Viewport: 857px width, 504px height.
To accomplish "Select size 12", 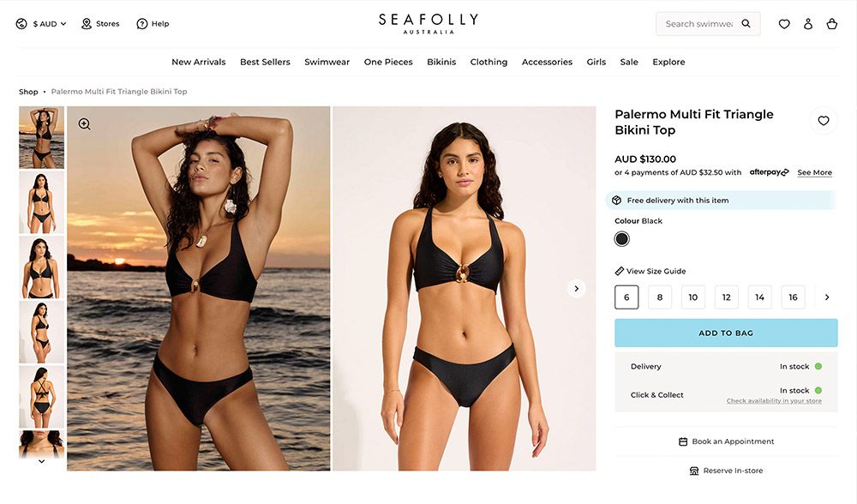I will (x=727, y=297).
